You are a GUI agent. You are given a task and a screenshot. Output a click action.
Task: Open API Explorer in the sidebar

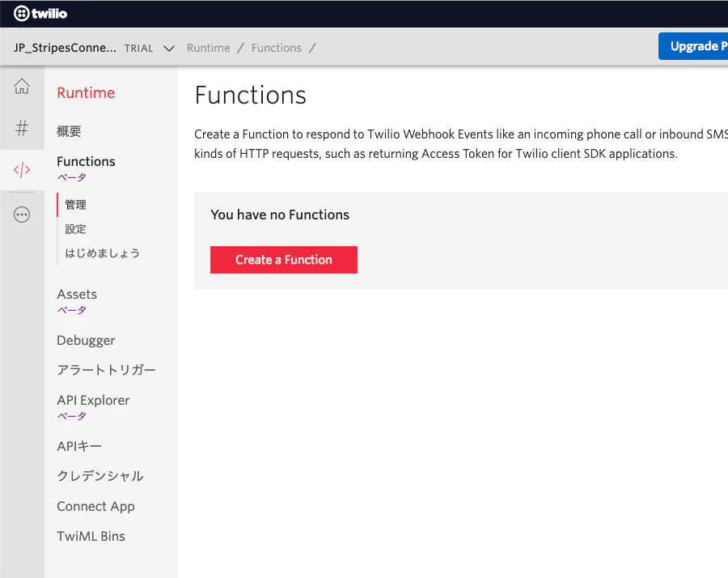93,400
